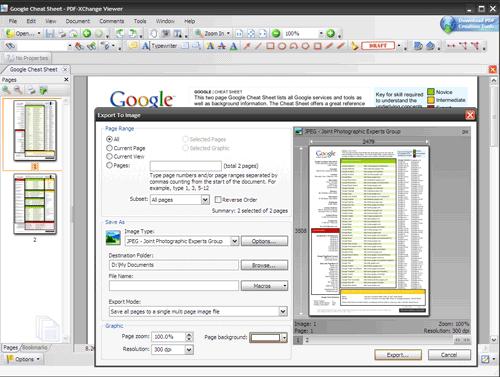This screenshot has width=500, height=377.
Task: Select the page 2 thumbnail in the Pages panel
Action: [35, 204]
